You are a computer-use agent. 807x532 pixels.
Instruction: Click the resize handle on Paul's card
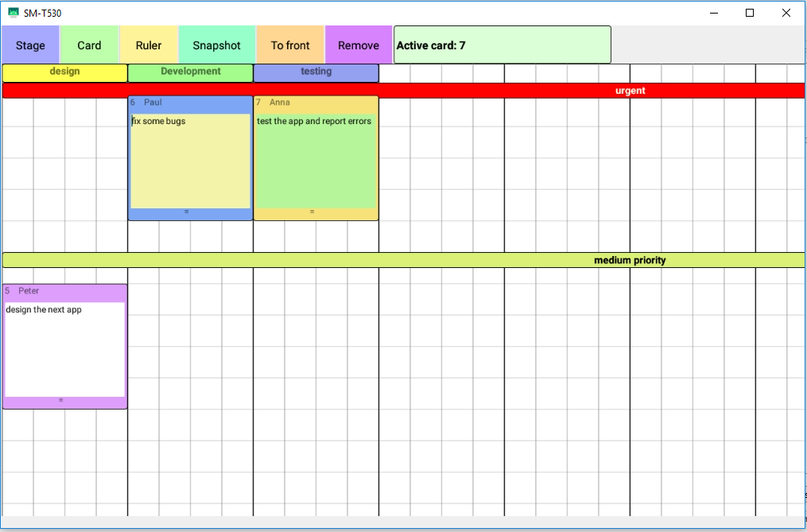click(186, 212)
